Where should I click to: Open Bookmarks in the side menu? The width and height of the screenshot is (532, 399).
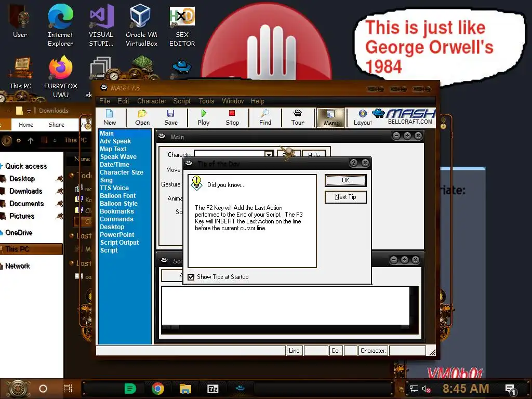[x=117, y=211]
